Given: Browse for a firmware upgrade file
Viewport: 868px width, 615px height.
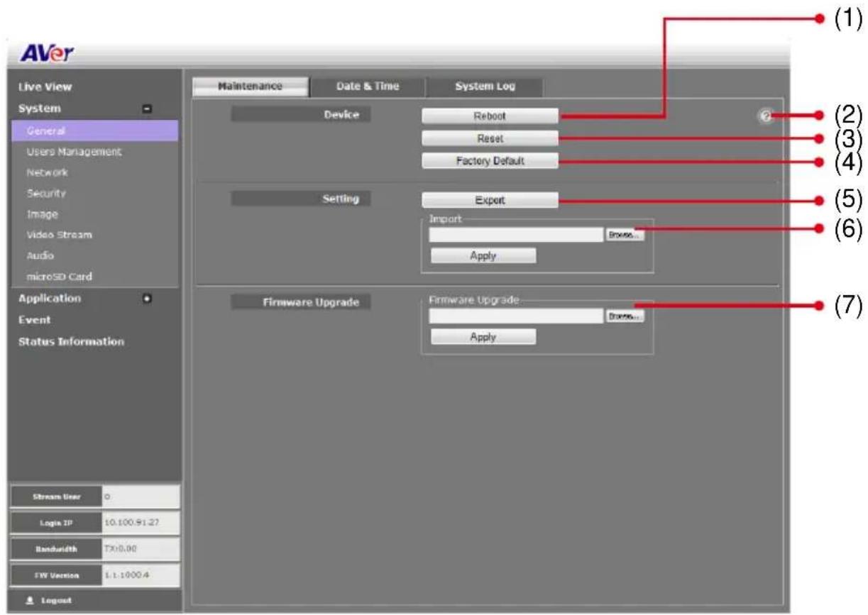Looking at the screenshot, I should pos(625,316).
